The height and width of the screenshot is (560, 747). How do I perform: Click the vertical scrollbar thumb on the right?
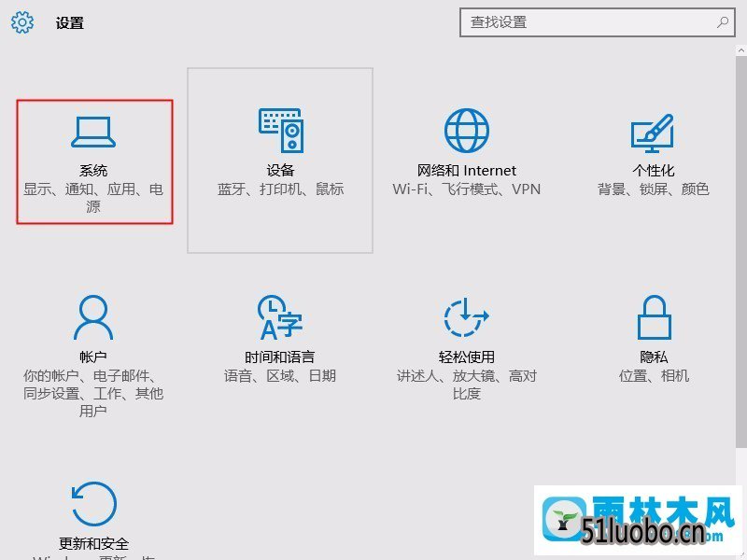(740, 251)
